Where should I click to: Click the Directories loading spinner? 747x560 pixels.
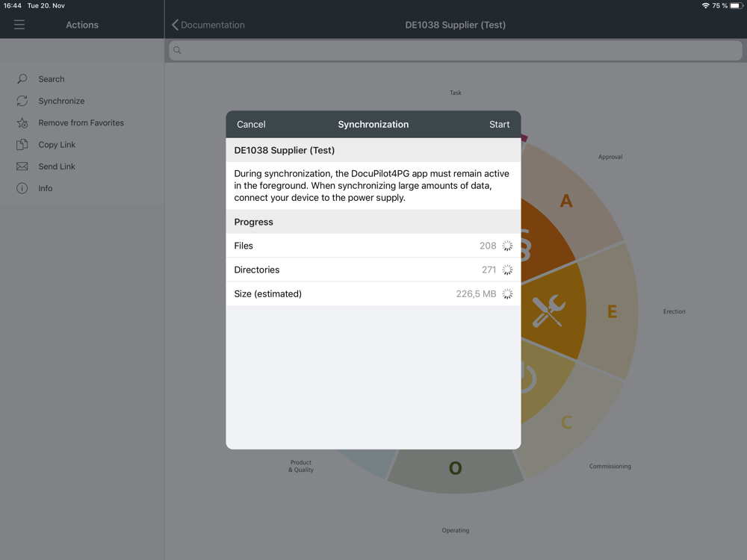tap(507, 270)
